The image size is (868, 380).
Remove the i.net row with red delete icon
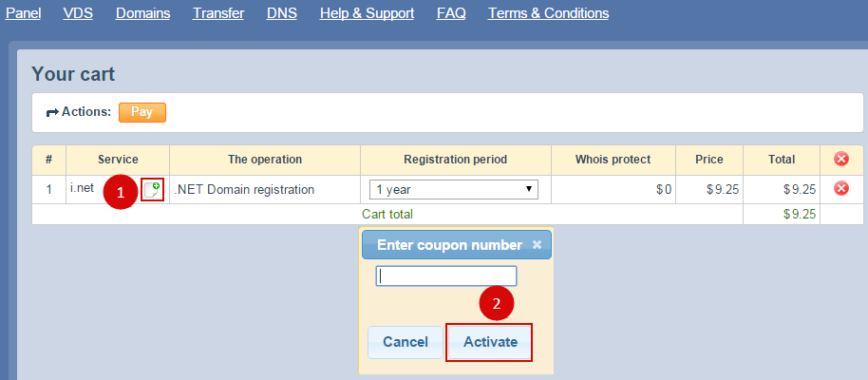(x=840, y=189)
